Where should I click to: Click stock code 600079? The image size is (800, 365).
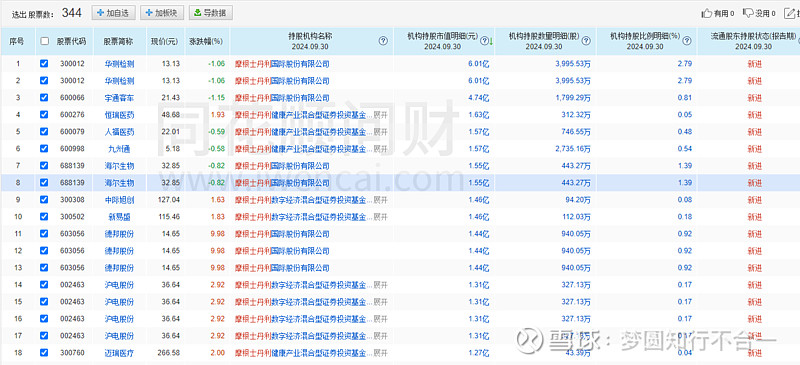[72, 132]
